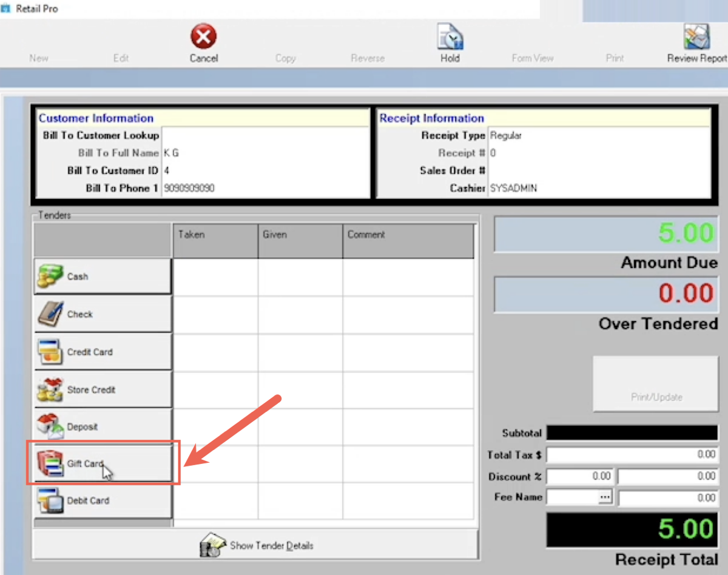Click the Bill To Customer Lookup field
This screenshot has height=575, width=728.
(265, 135)
